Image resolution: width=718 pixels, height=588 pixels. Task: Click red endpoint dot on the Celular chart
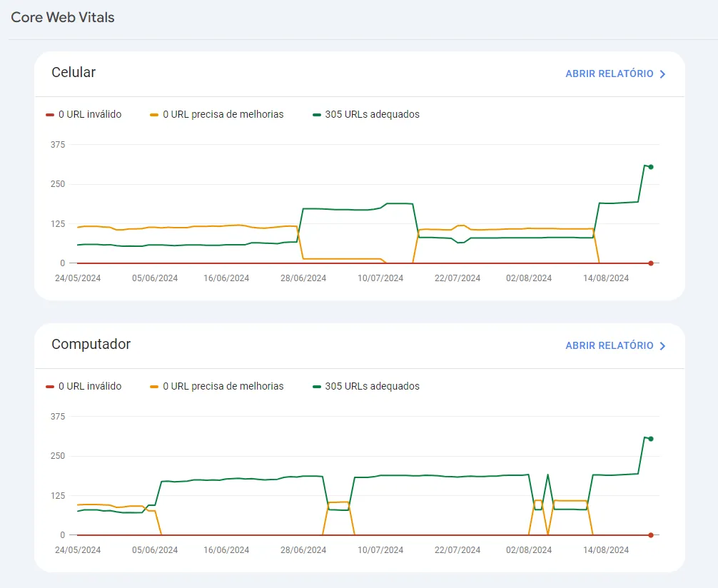click(x=651, y=263)
